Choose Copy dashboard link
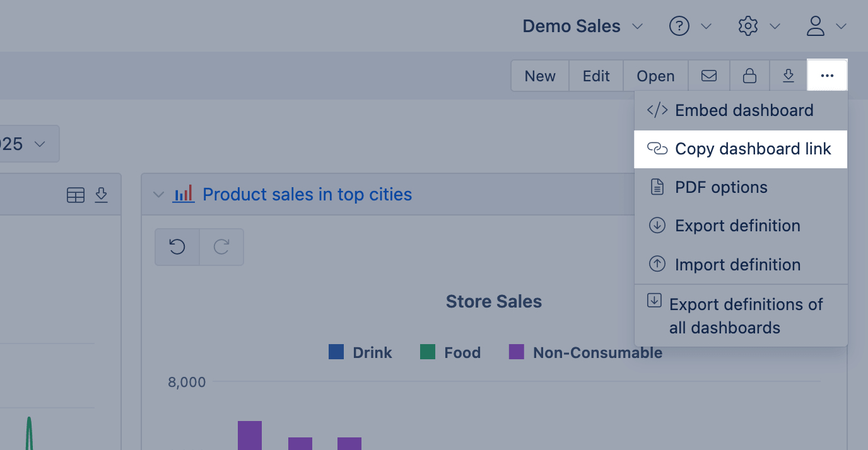The image size is (868, 450). click(x=741, y=149)
